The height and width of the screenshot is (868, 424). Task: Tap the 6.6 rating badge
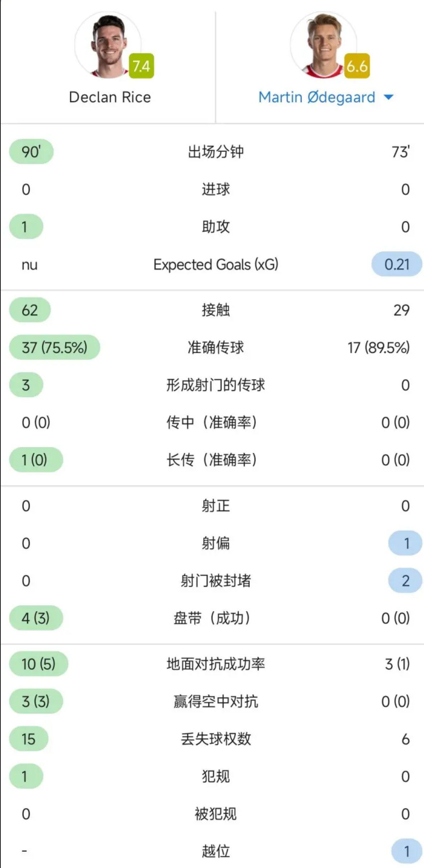coord(357,66)
